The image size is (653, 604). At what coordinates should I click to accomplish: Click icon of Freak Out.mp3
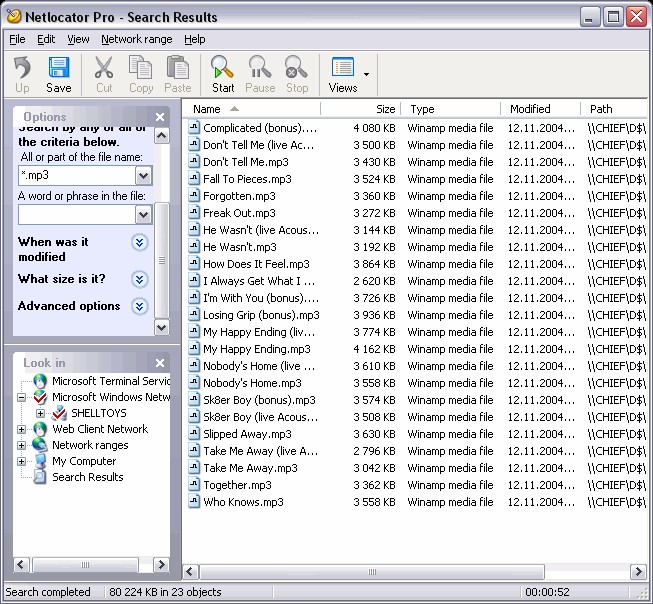(x=194, y=213)
